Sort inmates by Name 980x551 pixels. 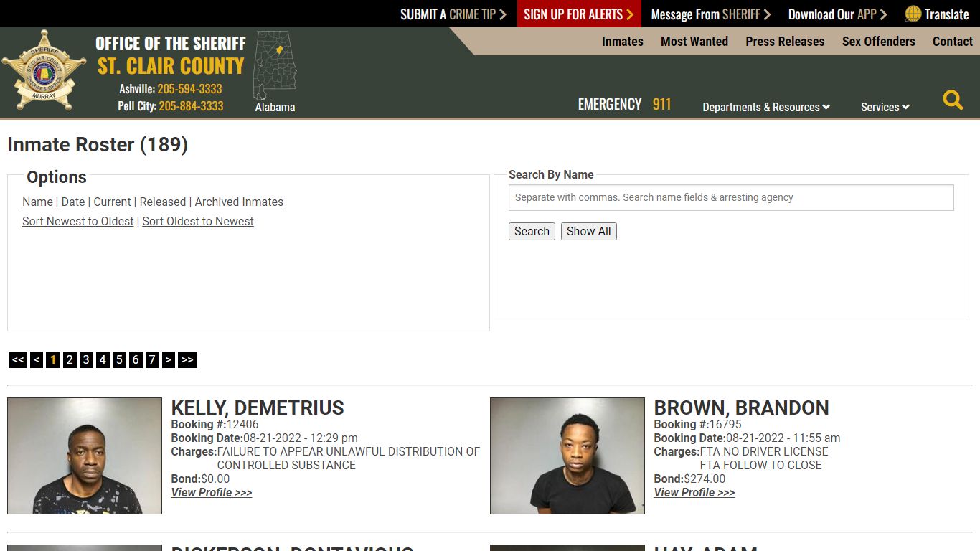37,202
